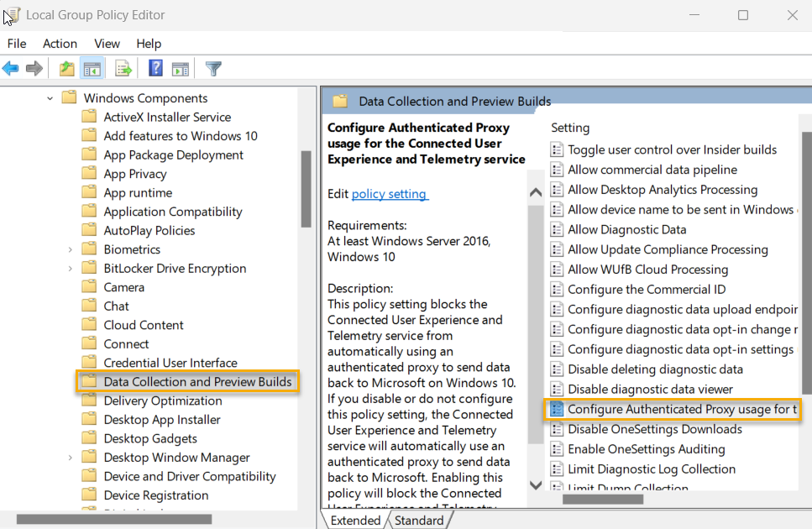Select the Disable diagnostic data viewer setting
Screen dimensions: 812x529
tap(636, 389)
